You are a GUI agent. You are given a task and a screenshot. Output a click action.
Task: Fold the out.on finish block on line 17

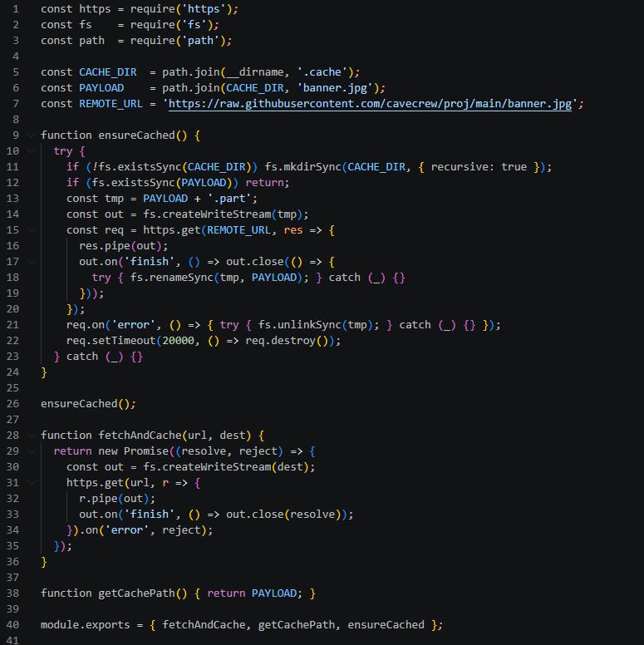(x=32, y=262)
